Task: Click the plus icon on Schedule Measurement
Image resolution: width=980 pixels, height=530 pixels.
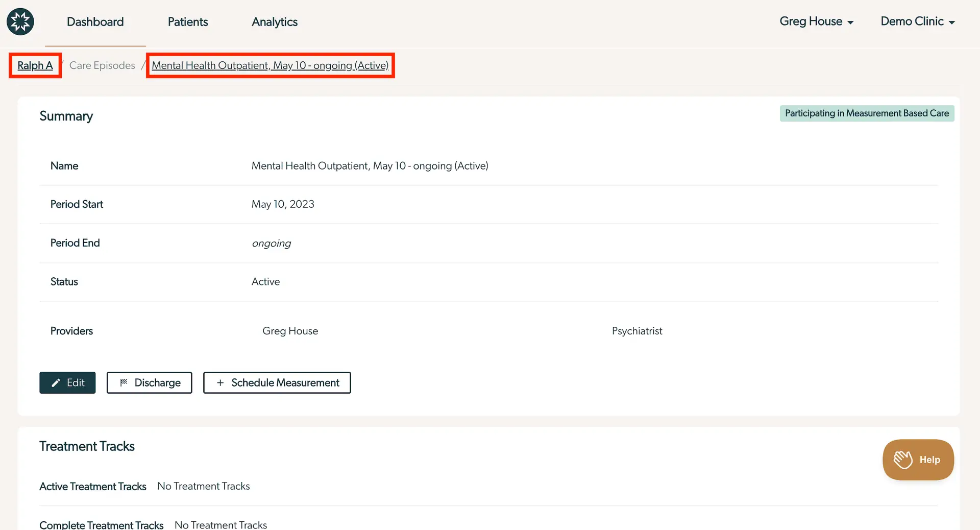Action: 220,383
